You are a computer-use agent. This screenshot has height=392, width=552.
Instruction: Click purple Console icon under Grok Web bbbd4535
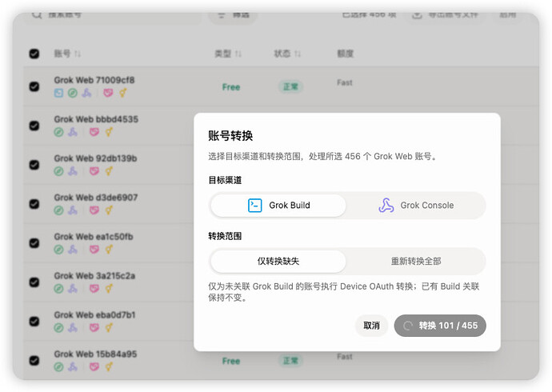click(73, 132)
